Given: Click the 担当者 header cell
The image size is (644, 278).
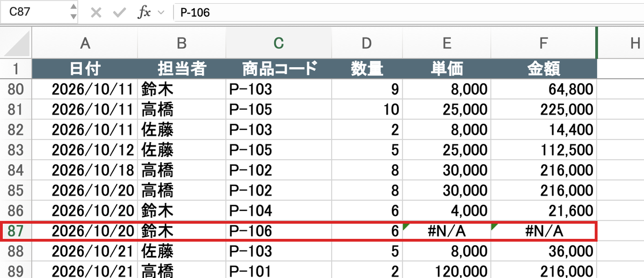Looking at the screenshot, I should [181, 69].
